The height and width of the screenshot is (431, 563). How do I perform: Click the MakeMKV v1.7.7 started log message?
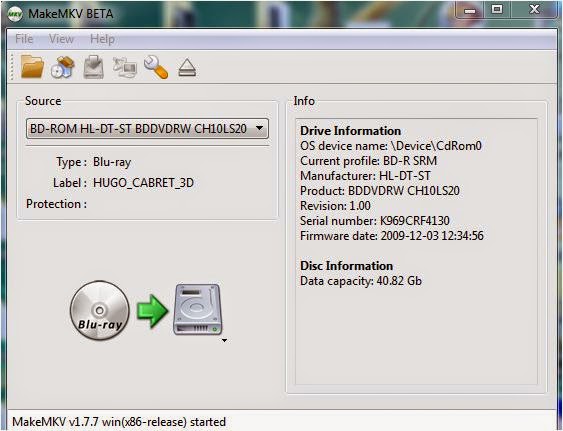pyautogui.click(x=119, y=422)
